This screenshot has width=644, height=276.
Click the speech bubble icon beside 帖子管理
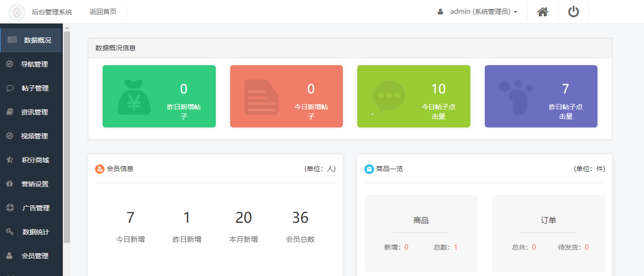coord(10,88)
